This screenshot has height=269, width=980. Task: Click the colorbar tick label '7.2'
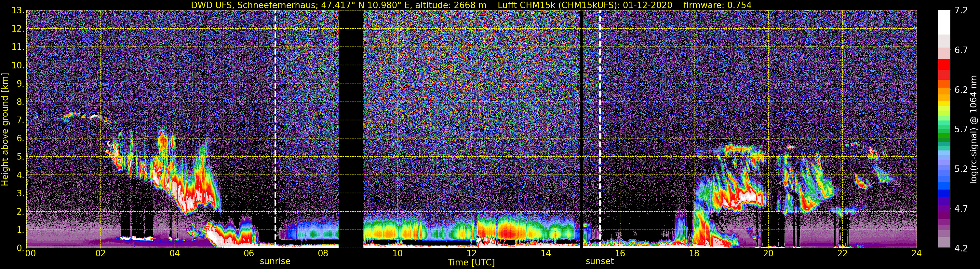point(961,10)
